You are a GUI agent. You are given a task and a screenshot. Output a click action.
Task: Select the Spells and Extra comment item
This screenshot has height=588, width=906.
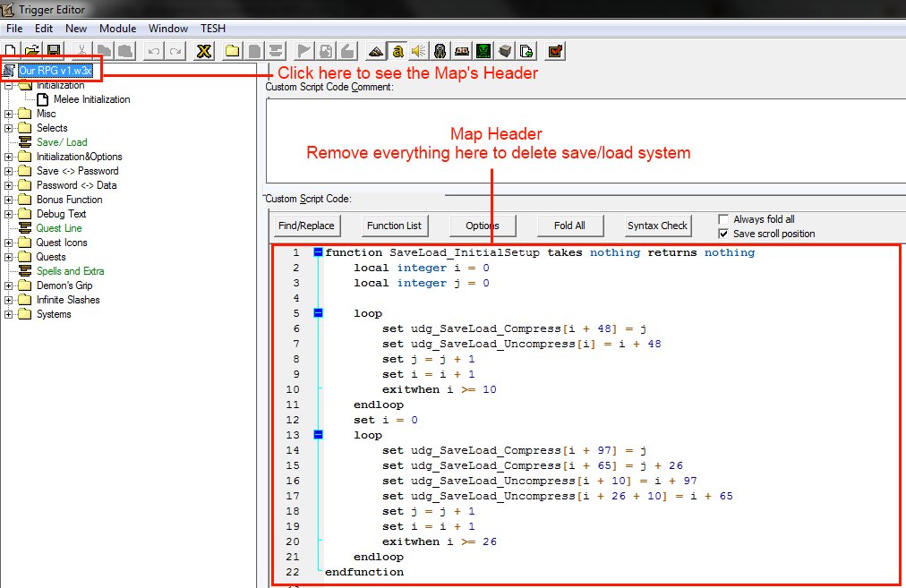pos(71,271)
